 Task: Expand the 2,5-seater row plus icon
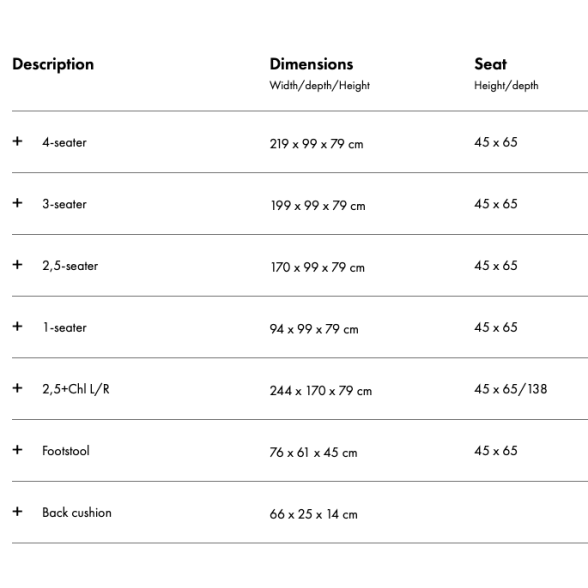click(17, 265)
